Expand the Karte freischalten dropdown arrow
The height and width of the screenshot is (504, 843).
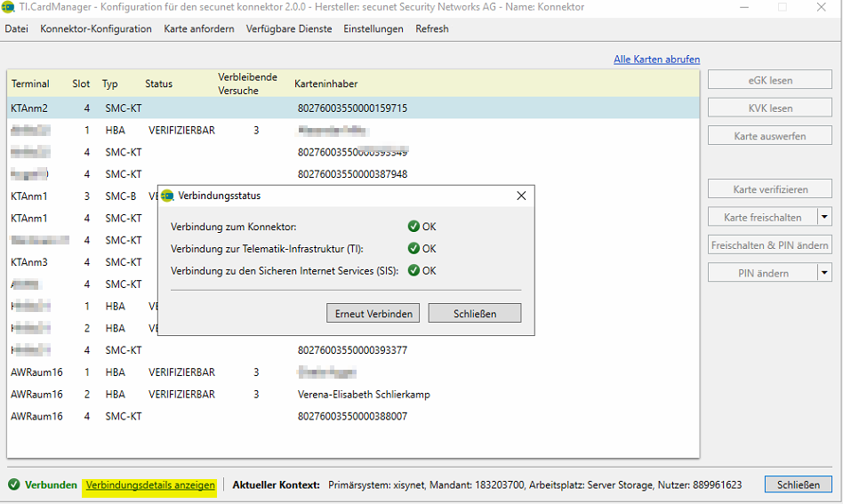click(x=824, y=217)
